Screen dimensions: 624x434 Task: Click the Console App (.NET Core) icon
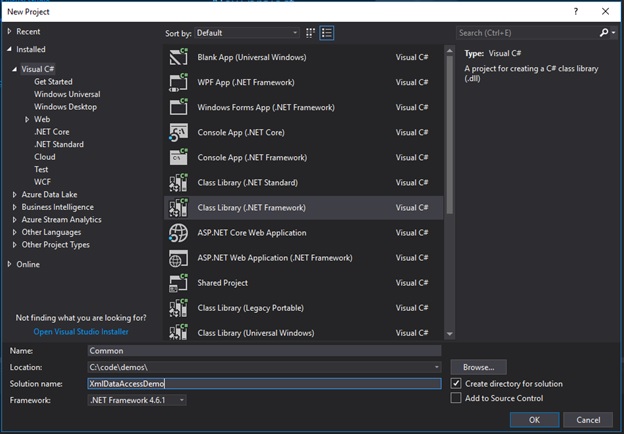pyautogui.click(x=178, y=132)
